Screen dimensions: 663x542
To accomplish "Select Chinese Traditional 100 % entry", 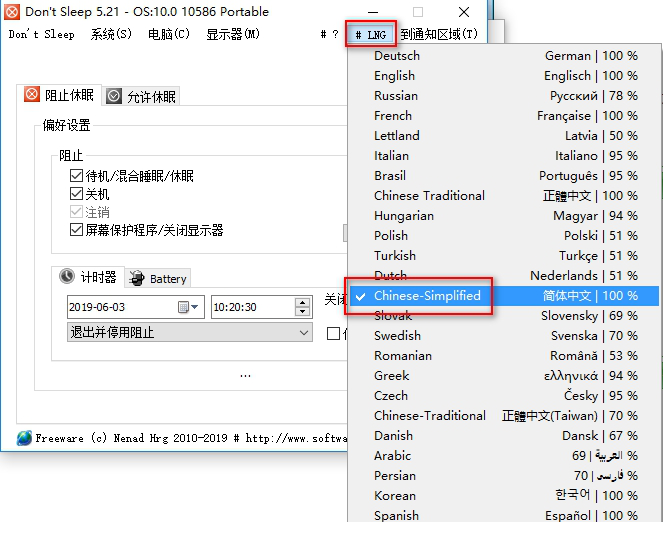I will tap(506, 196).
